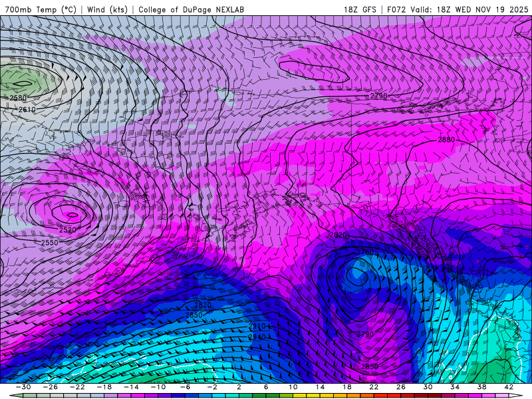Click the 2910 contour label
This screenshot has width=532, height=399.
click(x=257, y=327)
